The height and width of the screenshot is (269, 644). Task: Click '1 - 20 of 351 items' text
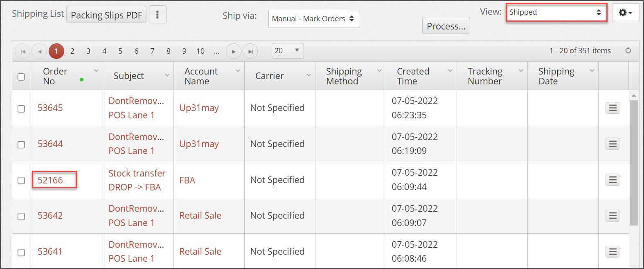[580, 50]
